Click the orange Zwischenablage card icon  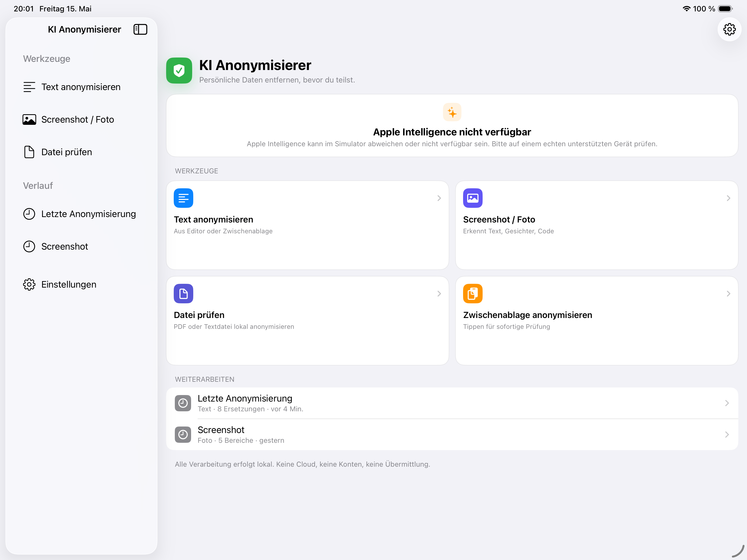coord(473,294)
